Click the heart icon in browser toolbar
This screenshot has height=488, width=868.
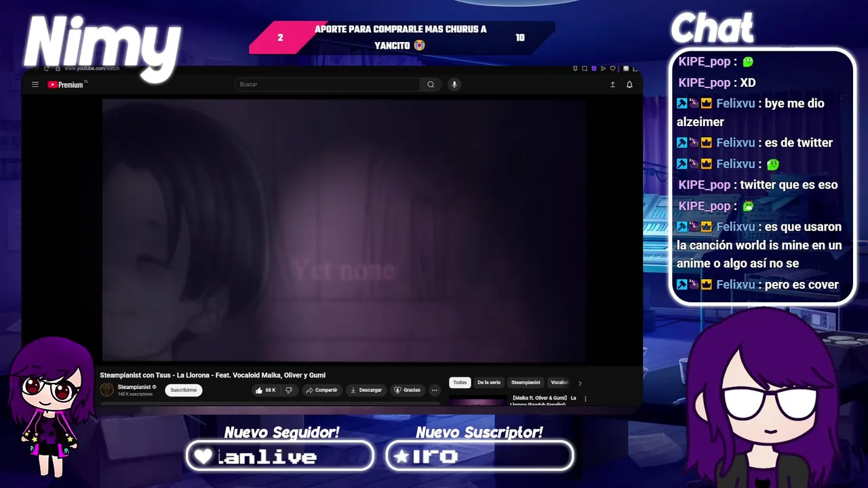[x=613, y=68]
